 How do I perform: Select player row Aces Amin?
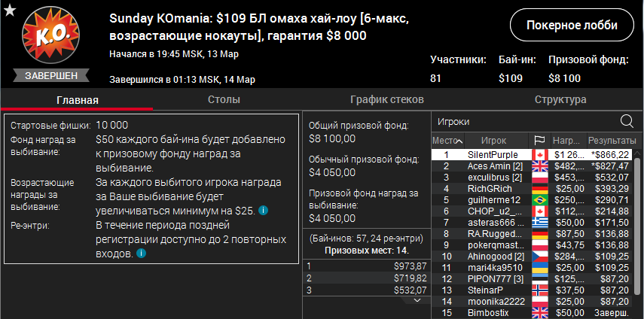click(x=495, y=166)
